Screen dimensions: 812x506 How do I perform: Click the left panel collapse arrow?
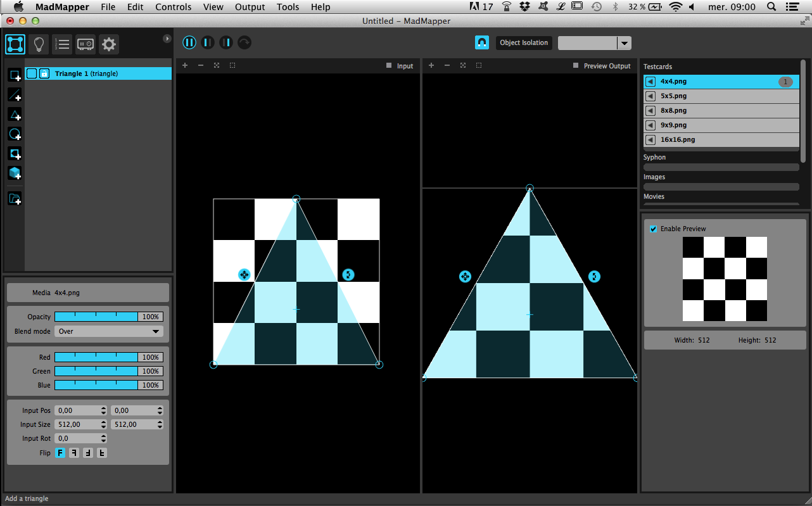tap(167, 39)
